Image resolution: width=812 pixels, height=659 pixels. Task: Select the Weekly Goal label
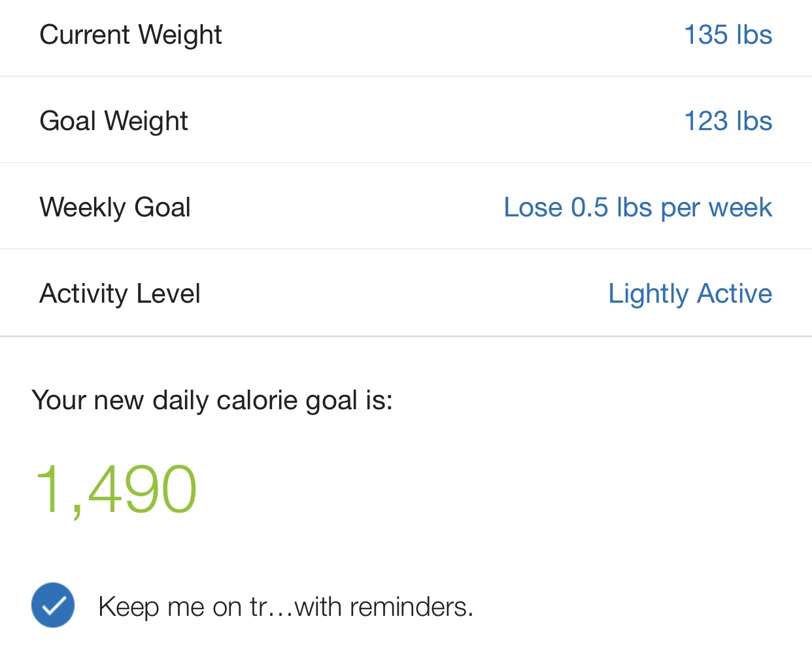point(115,207)
